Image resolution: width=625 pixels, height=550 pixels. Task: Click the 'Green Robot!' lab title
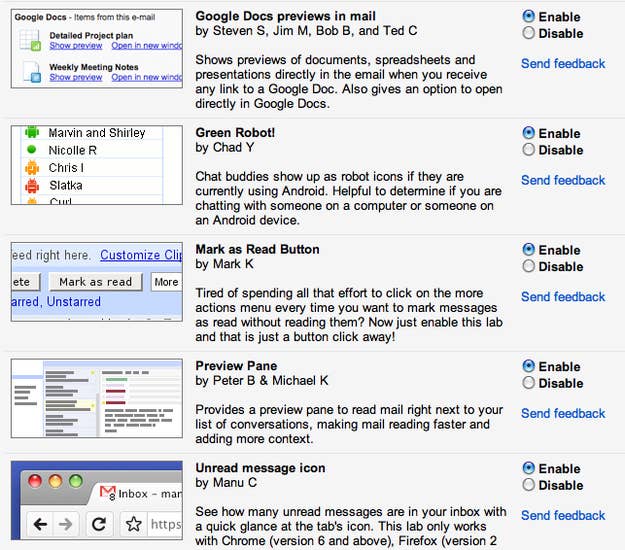tap(235, 133)
